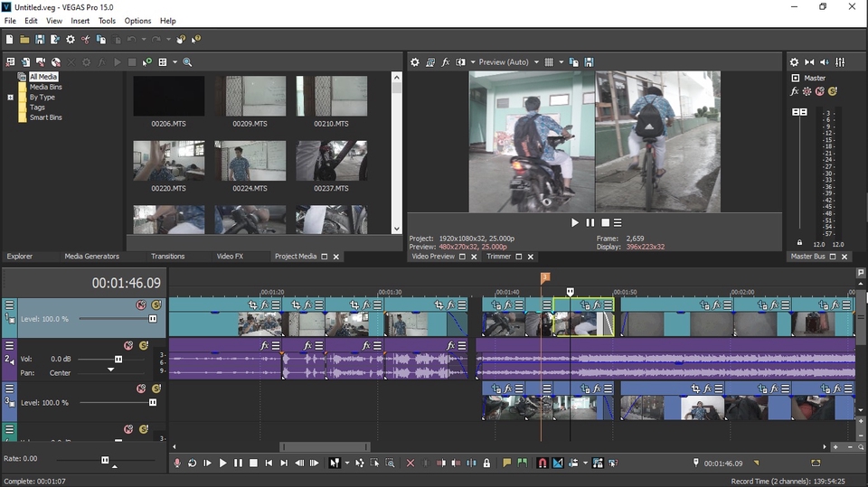Open the mixer faders icon on Master Bus

[x=840, y=62]
